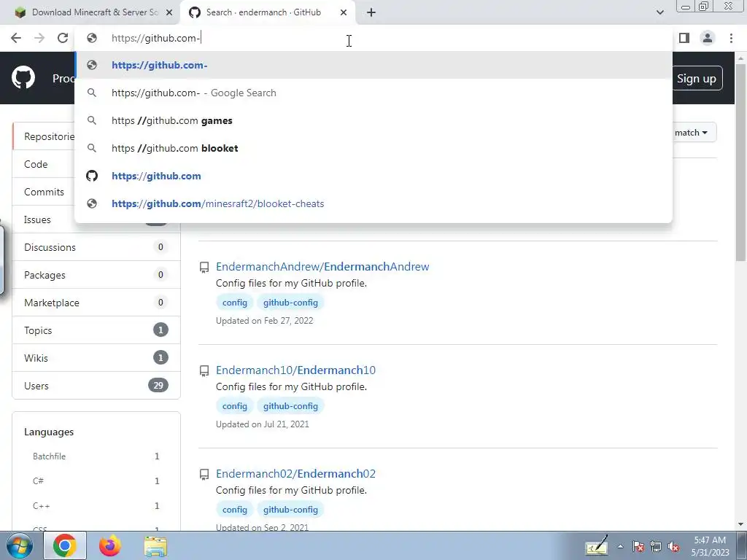Click the globe icon in address bar
This screenshot has height=560, width=747.
[92, 38]
